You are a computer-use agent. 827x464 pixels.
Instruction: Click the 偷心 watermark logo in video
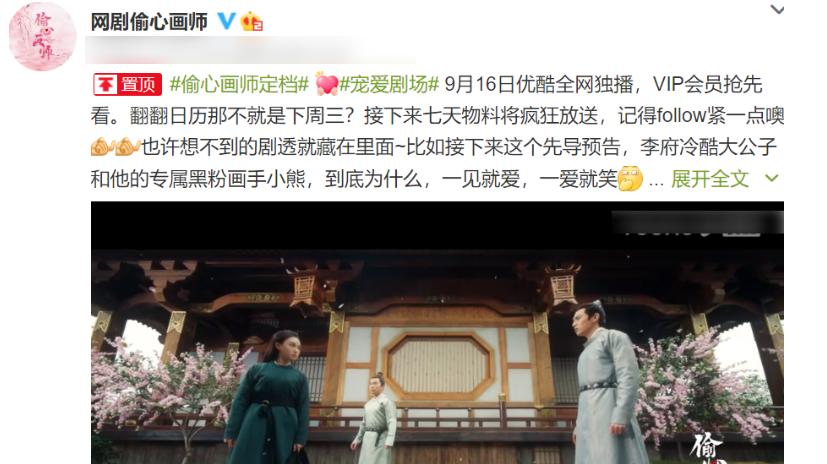pos(709,448)
